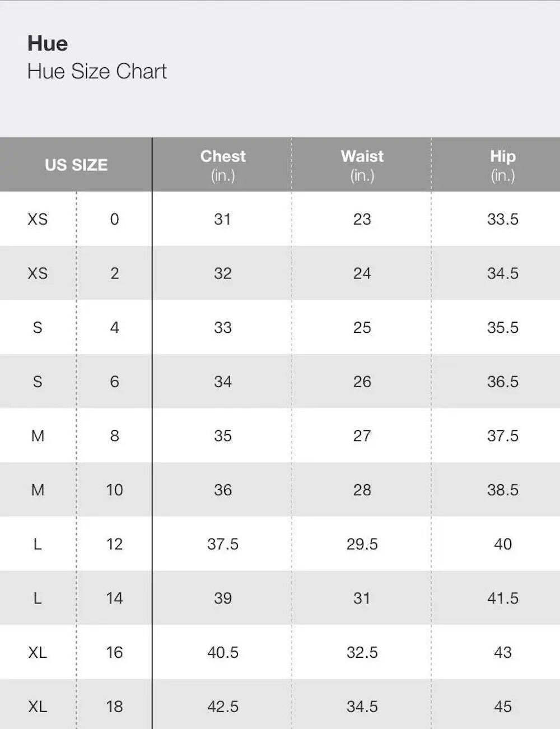Click the "US SIZE" column header
This screenshot has width=560, height=729.
(x=76, y=165)
